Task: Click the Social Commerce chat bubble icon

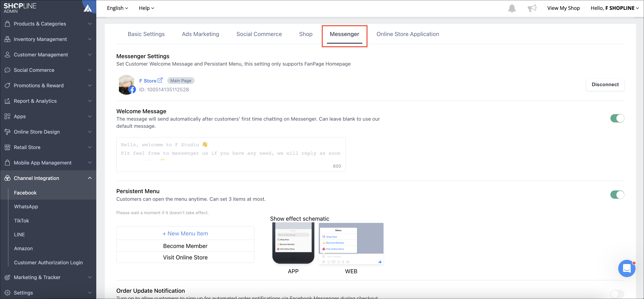Action: click(x=7, y=70)
